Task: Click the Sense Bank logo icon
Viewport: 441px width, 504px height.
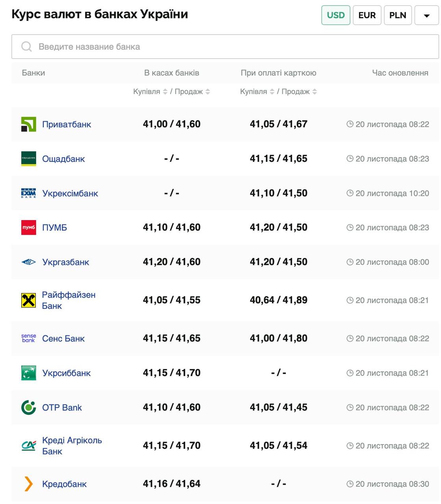Action: 28,338
